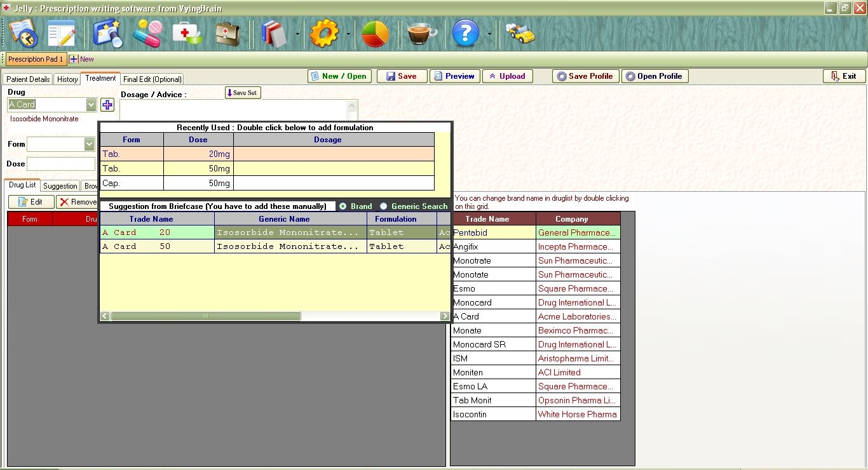Click the Remove button in Drug List
Image resolution: width=868 pixels, height=470 pixels.
coord(78,202)
